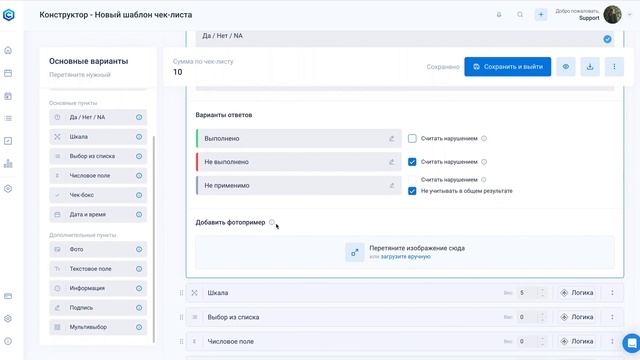The image size is (640, 360).
Task: Open the three-dot menu beside the download button
Action: point(614,67)
